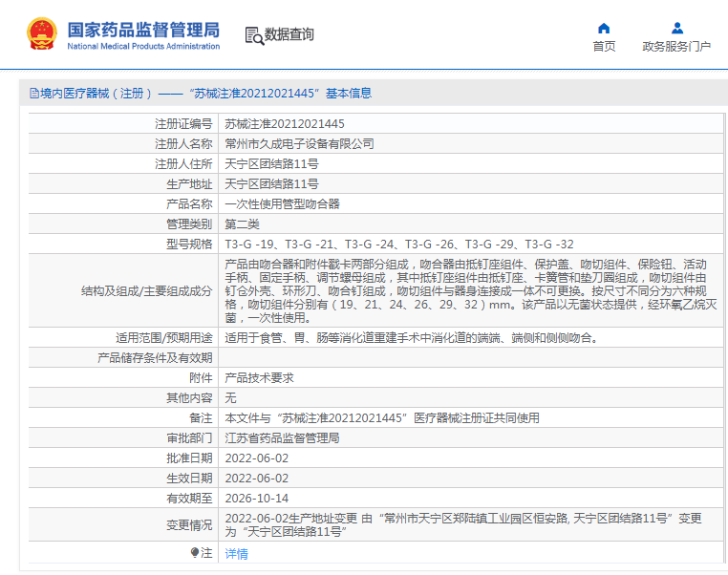Click the 政务服务门户 user icon
This screenshot has height=575, width=728.
click(x=677, y=29)
